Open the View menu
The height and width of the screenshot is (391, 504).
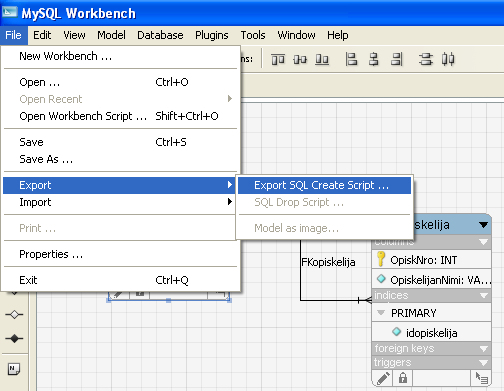(x=74, y=35)
